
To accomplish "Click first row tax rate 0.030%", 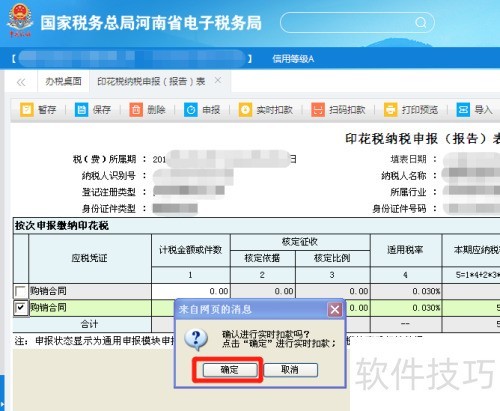I will [x=406, y=291].
